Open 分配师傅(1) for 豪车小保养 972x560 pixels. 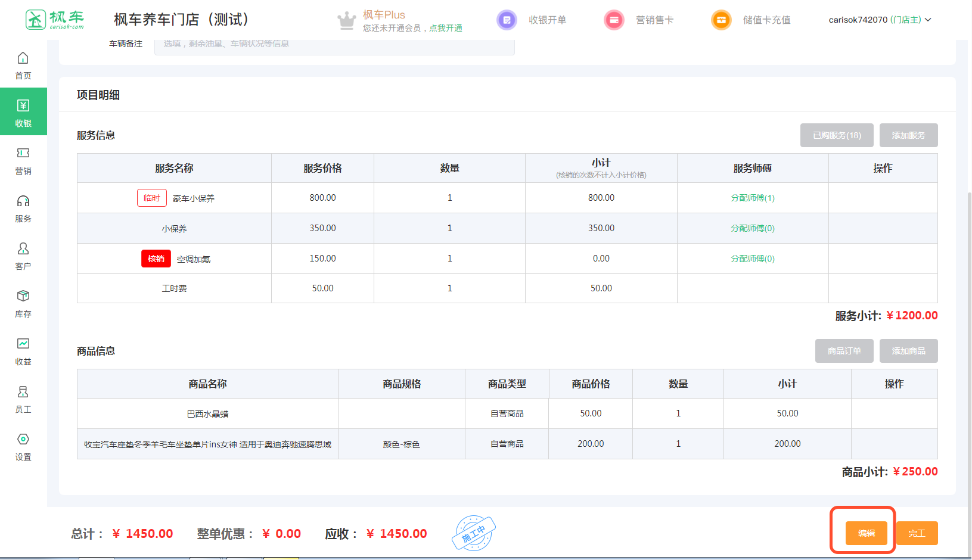[x=753, y=198]
